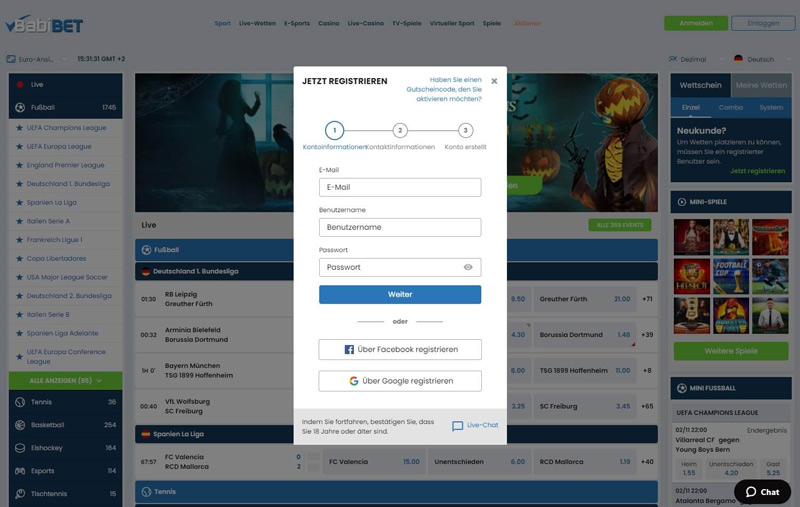Select Heim odds 1.55 in Mini Fussball
Image resolution: width=800 pixels, height=507 pixels.
click(689, 468)
